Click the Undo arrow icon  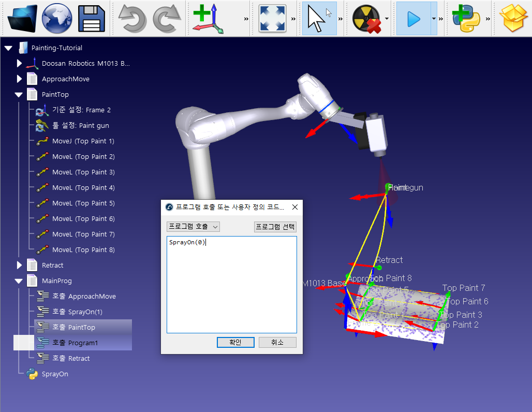pyautogui.click(x=132, y=19)
